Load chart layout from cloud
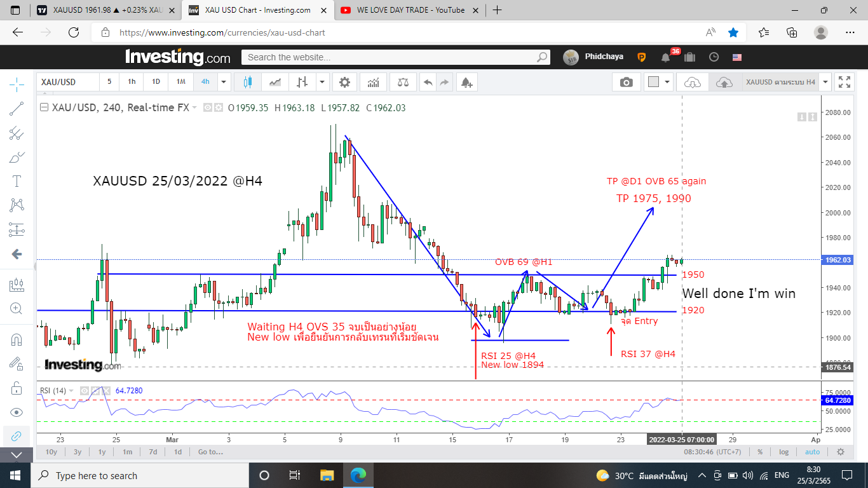Viewport: 868px width, 488px height. [x=692, y=82]
